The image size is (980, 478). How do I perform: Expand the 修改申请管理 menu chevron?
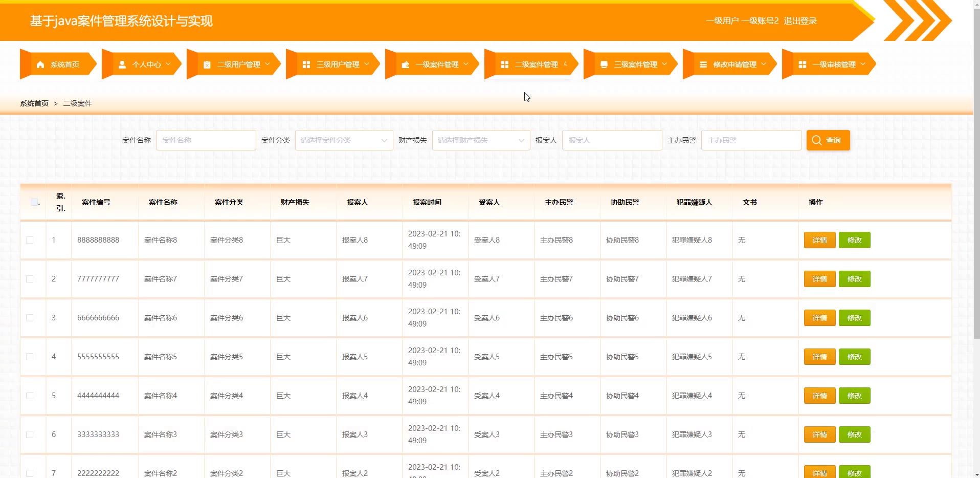tap(764, 64)
